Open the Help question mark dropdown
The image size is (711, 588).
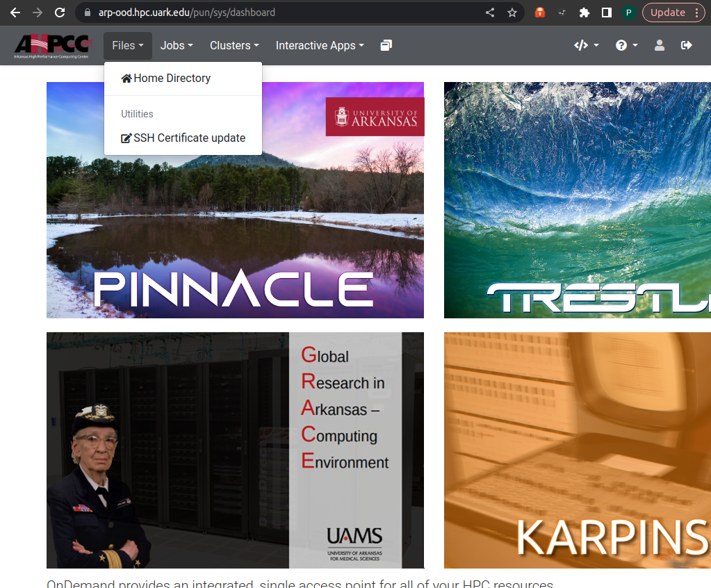(626, 45)
